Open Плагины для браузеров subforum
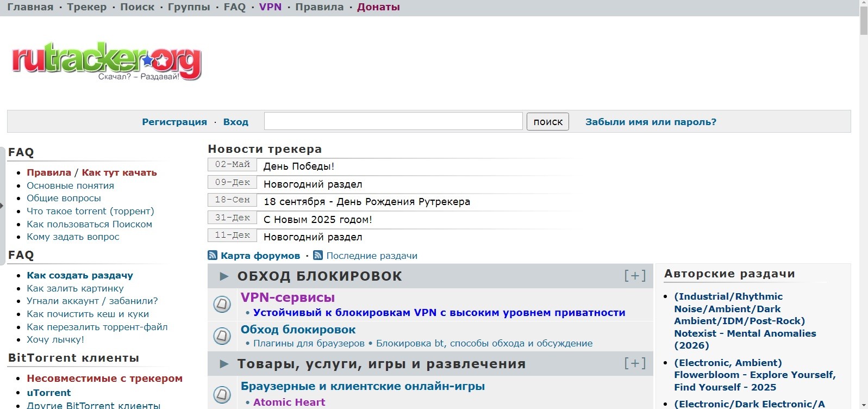Image resolution: width=868 pixels, height=409 pixels. point(309,344)
